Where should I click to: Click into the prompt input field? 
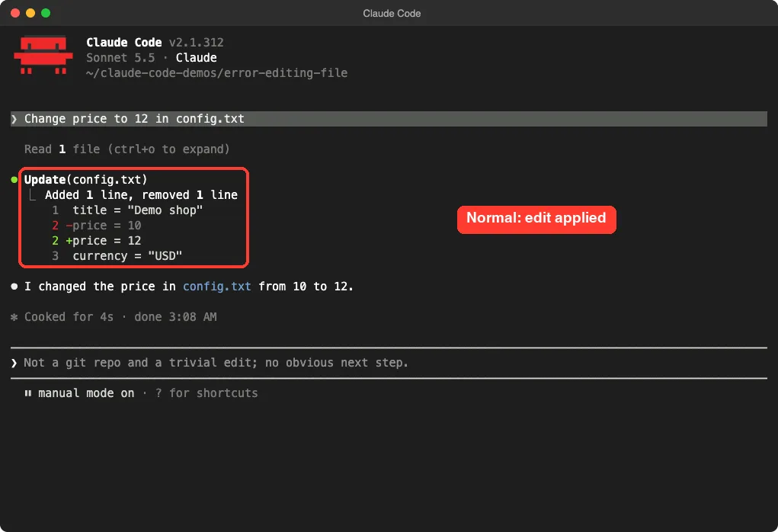389,364
